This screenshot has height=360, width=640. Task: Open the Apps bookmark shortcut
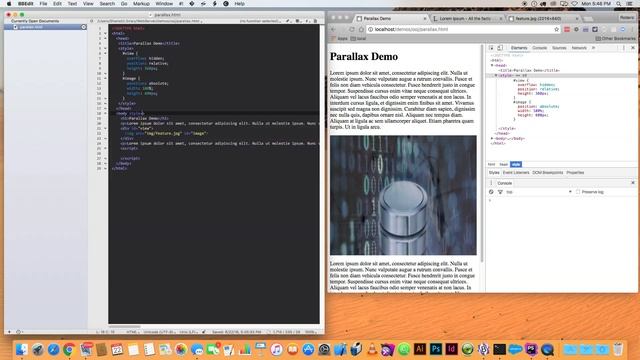point(339,38)
